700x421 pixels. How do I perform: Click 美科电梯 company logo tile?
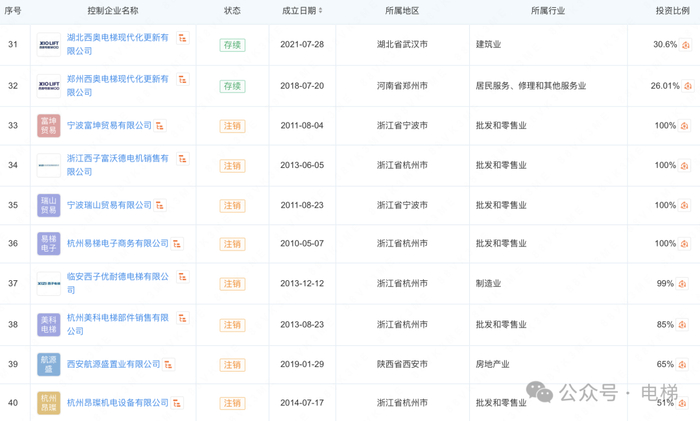coord(49,325)
